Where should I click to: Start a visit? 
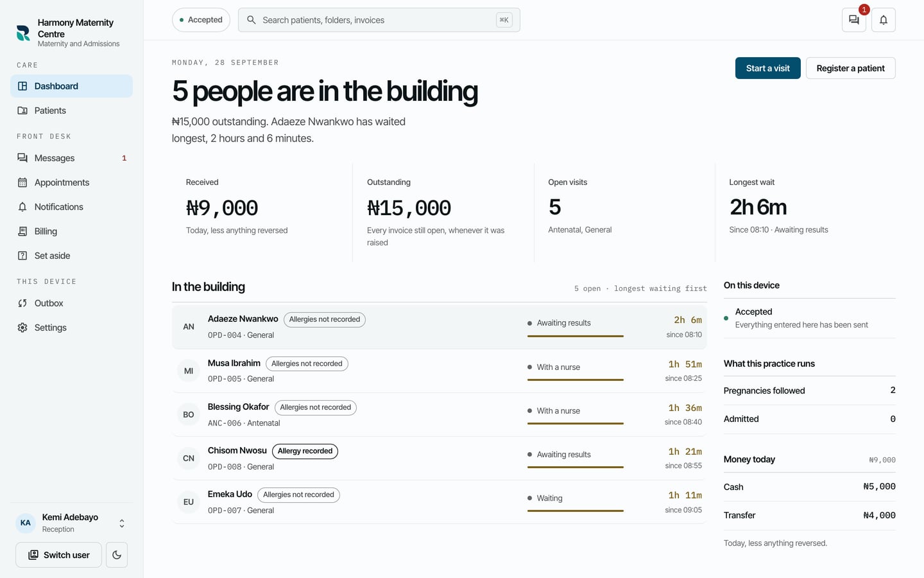[x=768, y=68]
